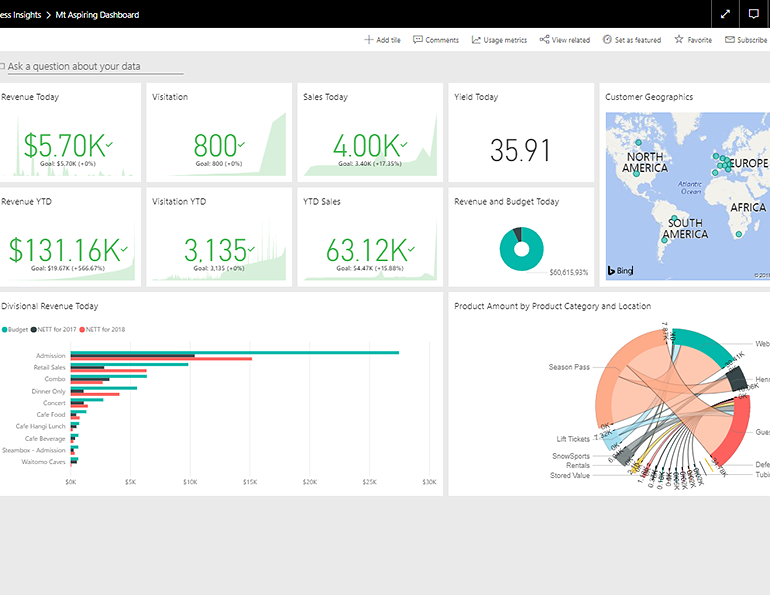Click the Cafe Beverage row label
The height and width of the screenshot is (595, 770).
click(45, 438)
